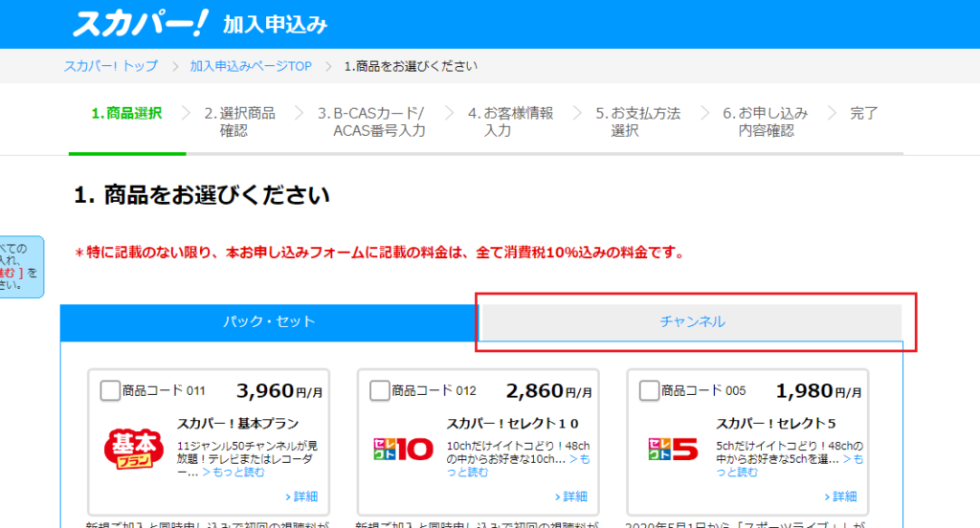Click the スカパー! logo in header
The width and height of the screenshot is (980, 528).
[x=140, y=23]
